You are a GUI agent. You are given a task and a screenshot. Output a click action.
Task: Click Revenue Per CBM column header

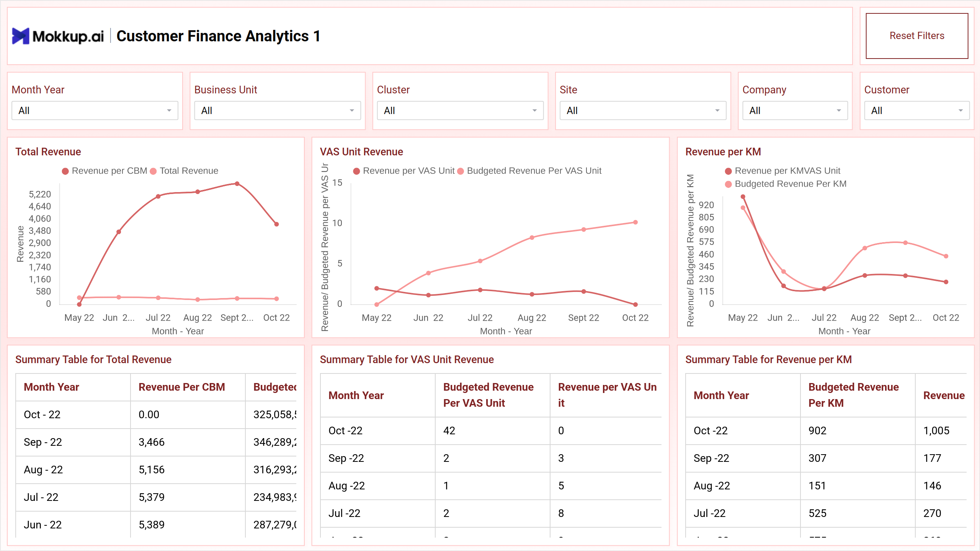[182, 387]
